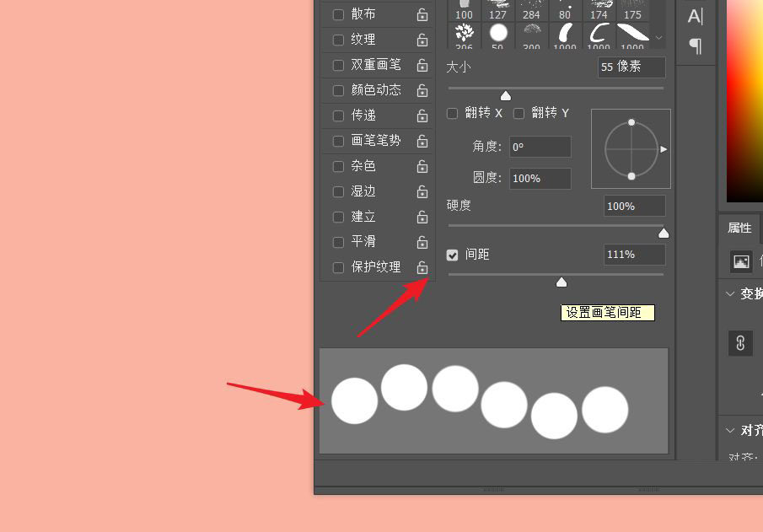Switch to the 属性 properties tab
Viewport: 763px width, 532px height.
[739, 228]
